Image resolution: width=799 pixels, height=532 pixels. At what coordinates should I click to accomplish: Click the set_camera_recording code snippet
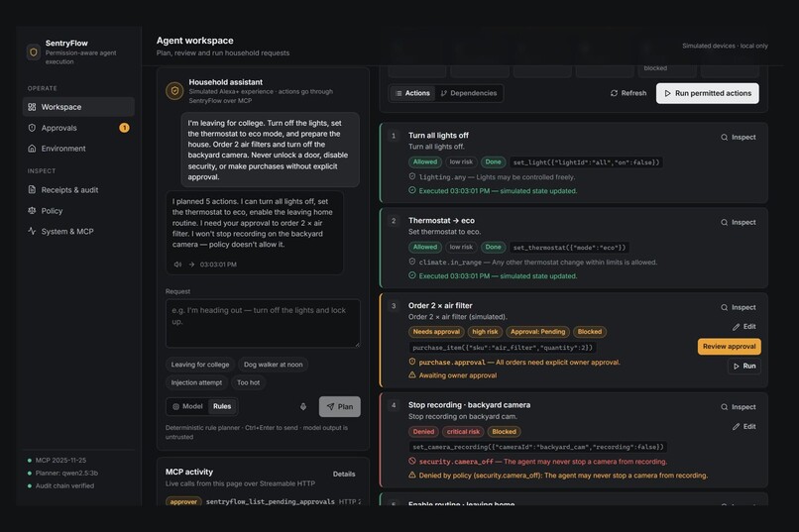(538, 447)
